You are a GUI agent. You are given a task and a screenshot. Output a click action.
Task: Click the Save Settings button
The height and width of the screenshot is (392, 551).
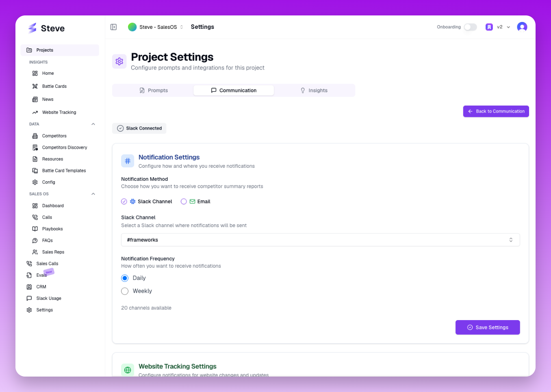tap(487, 327)
